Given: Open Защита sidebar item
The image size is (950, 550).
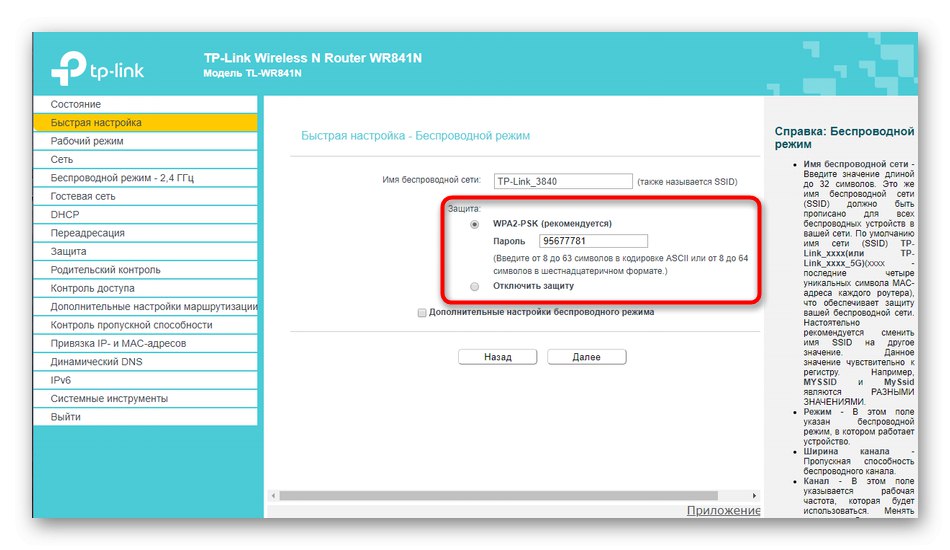Looking at the screenshot, I should click(x=145, y=251).
